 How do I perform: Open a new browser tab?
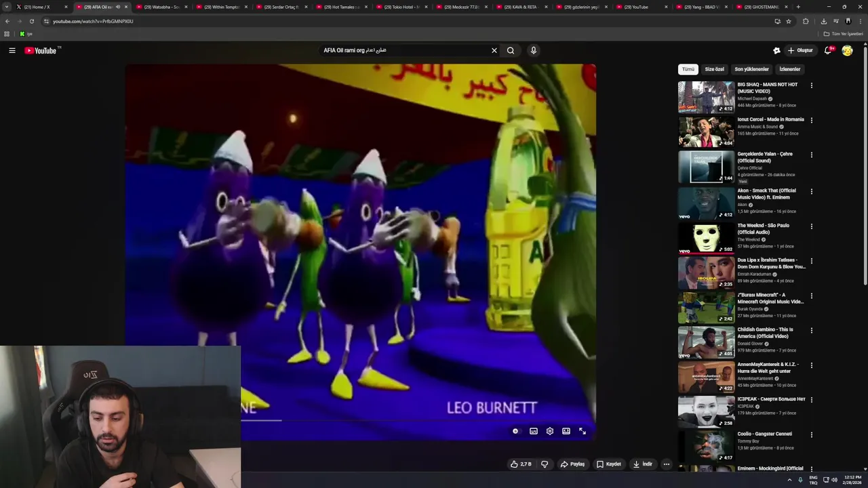pos(798,7)
